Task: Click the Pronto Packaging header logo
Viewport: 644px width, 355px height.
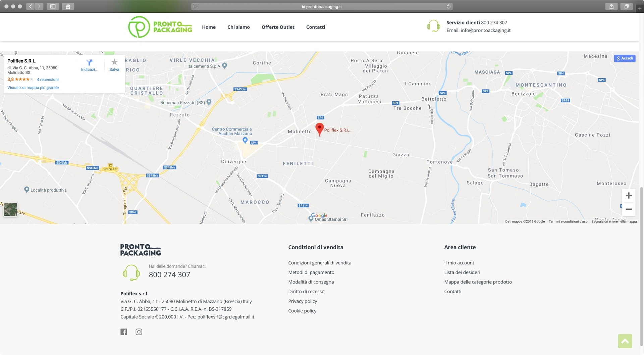Action: [x=160, y=27]
